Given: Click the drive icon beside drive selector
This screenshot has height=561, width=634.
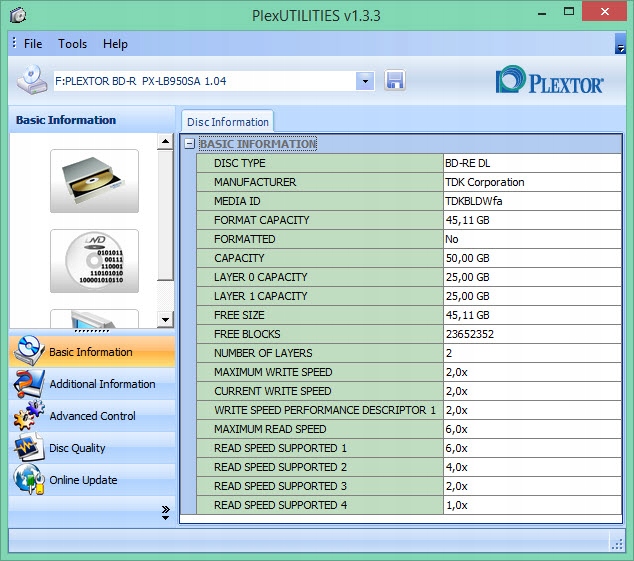Looking at the screenshot, I should click(x=32, y=80).
